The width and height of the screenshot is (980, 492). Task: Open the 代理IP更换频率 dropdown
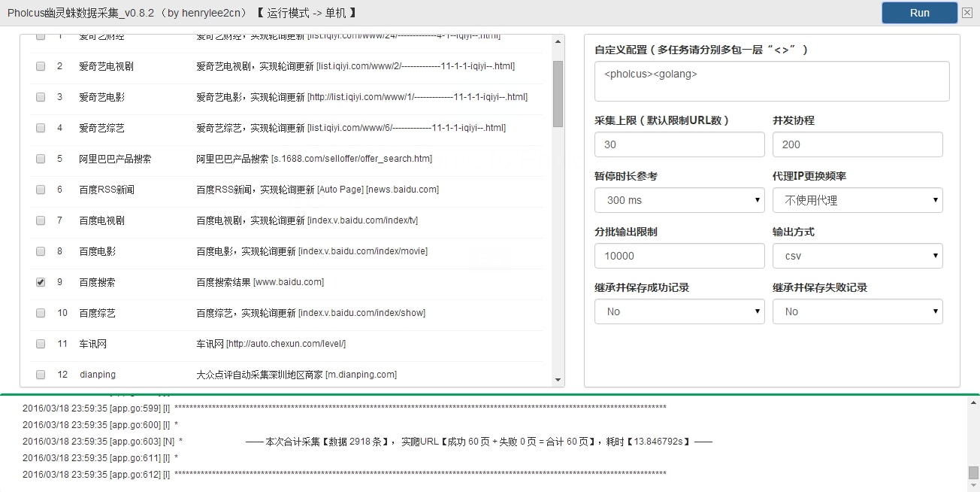pos(857,200)
